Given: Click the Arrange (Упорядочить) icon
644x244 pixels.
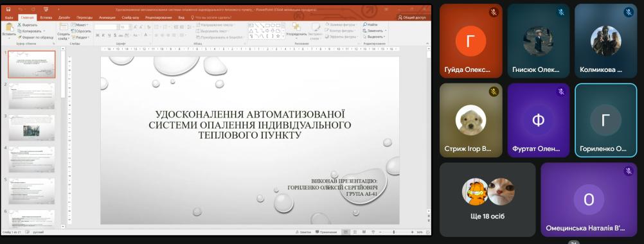Looking at the screenshot, I should point(296,27).
